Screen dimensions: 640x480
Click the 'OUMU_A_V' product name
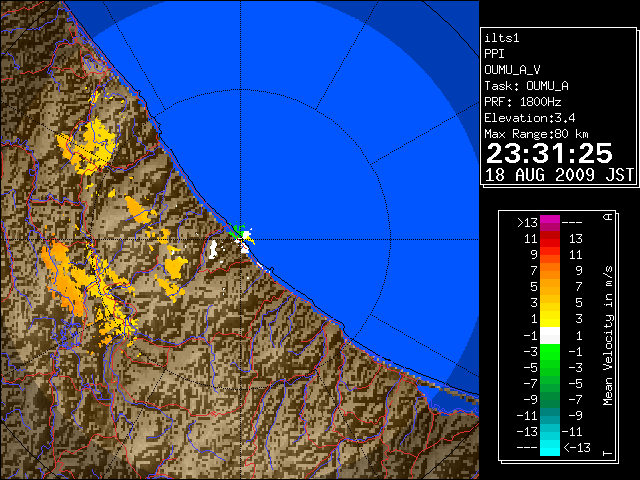click(512, 70)
